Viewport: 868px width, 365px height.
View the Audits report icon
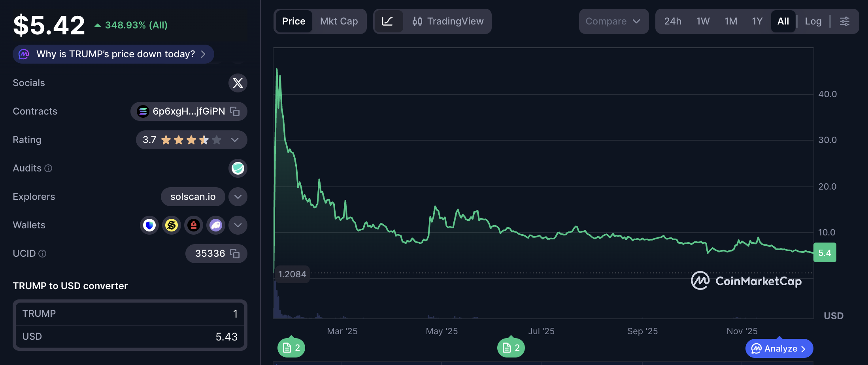click(238, 168)
